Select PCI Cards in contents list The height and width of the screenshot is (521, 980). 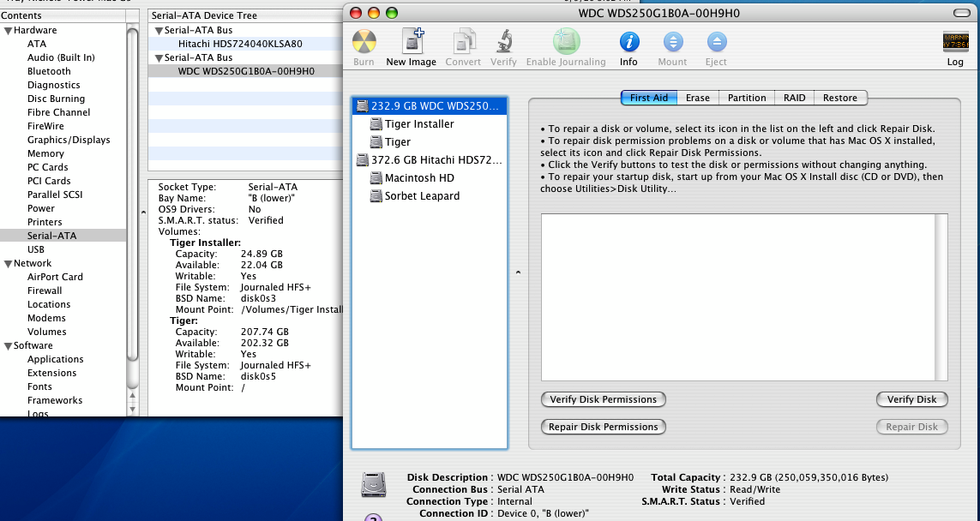coord(49,181)
